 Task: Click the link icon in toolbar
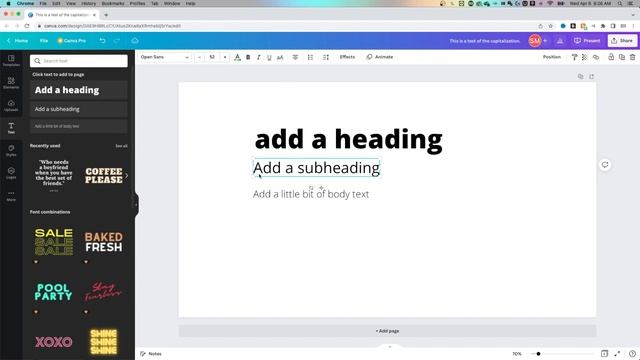click(596, 57)
